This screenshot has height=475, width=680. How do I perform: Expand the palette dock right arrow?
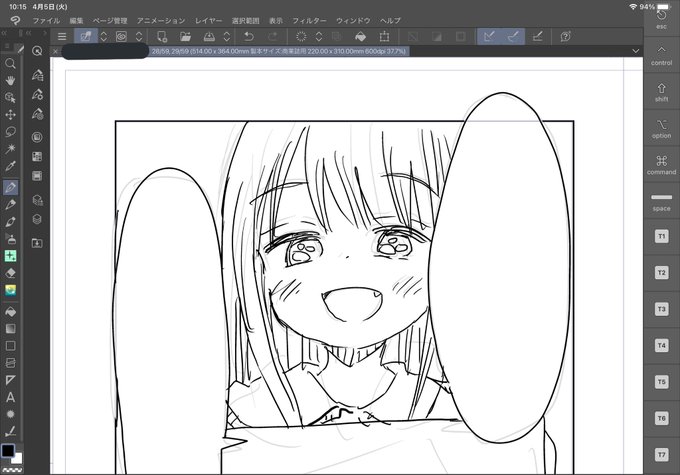tap(44, 33)
